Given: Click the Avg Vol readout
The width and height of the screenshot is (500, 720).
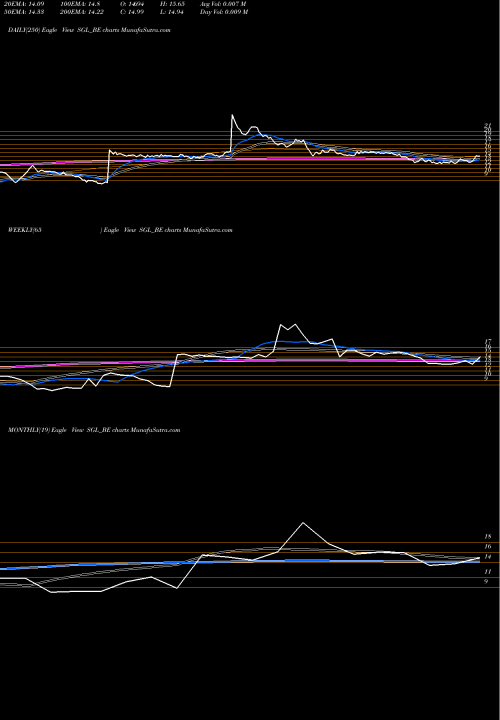Looking at the screenshot, I should [223, 4].
